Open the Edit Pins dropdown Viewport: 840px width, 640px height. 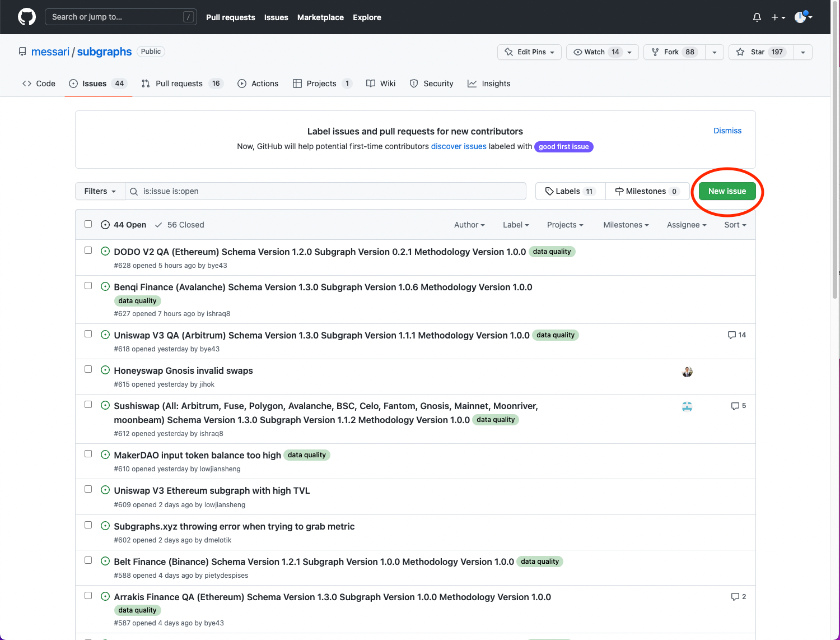(x=529, y=52)
